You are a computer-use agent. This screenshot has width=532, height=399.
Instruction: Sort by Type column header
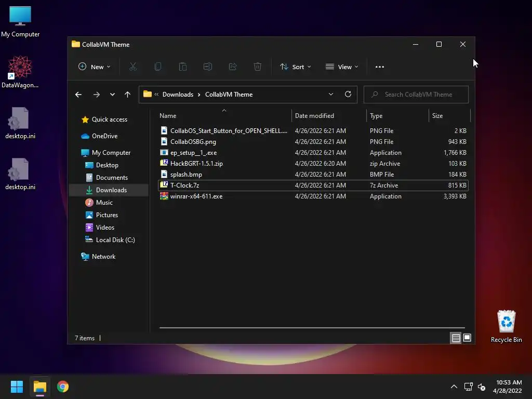point(397,116)
